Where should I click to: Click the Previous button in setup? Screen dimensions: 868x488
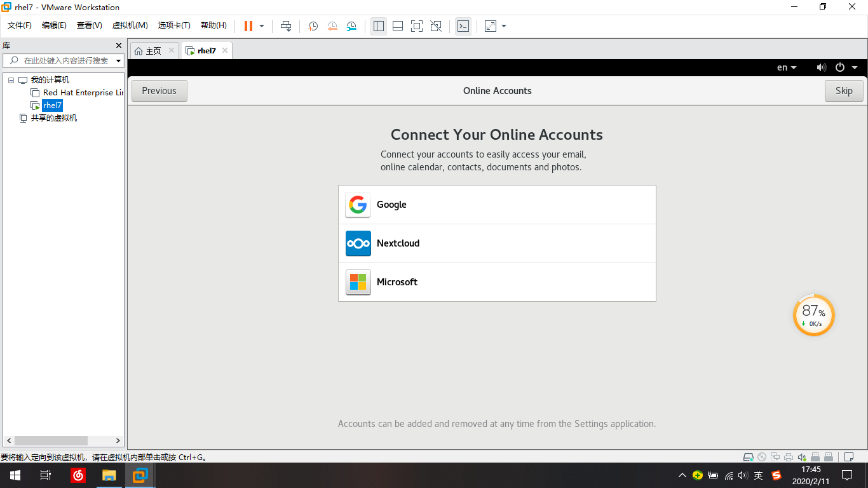[x=159, y=91]
